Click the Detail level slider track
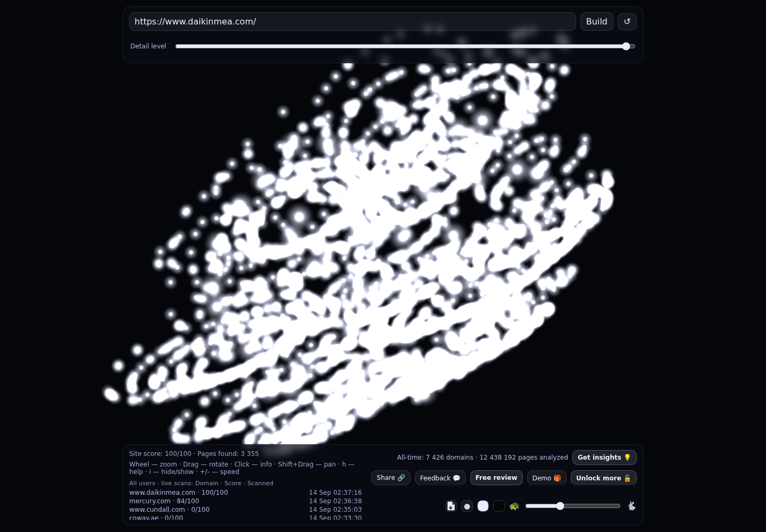The width and height of the screenshot is (766, 532). coord(405,46)
